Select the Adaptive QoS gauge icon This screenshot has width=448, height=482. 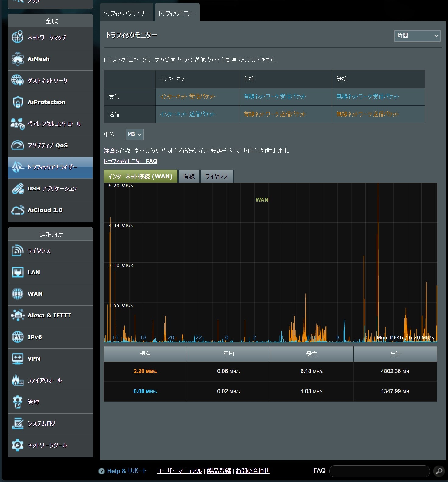[x=17, y=145]
